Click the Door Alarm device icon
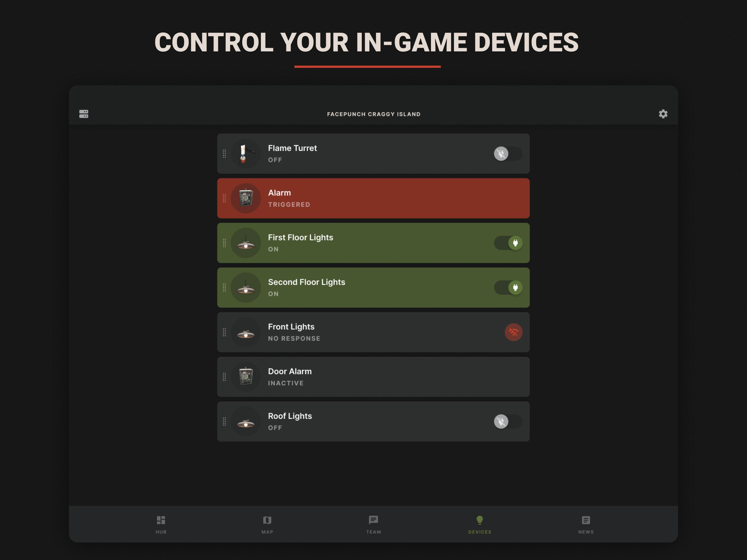 (246, 377)
